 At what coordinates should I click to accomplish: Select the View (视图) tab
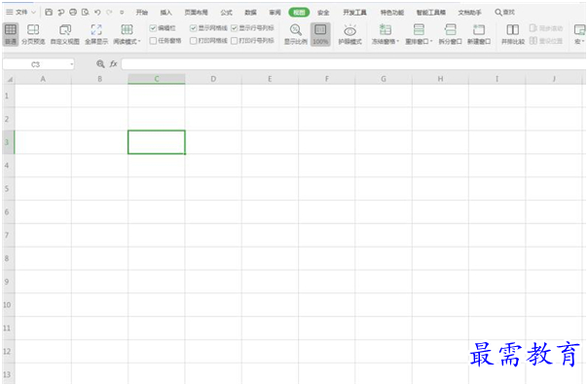point(299,13)
